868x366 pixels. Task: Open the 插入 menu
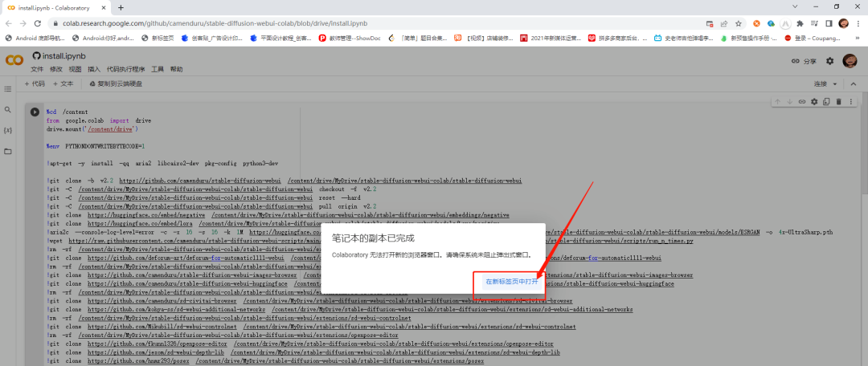point(94,70)
